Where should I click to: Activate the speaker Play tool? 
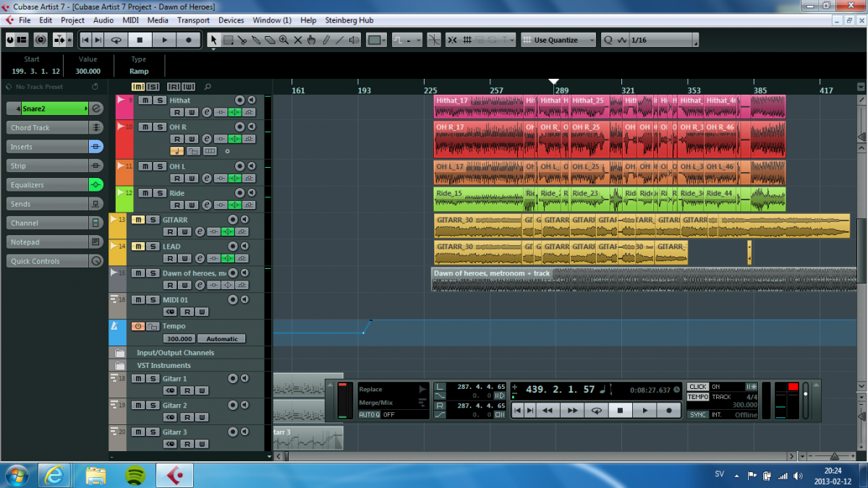point(354,40)
